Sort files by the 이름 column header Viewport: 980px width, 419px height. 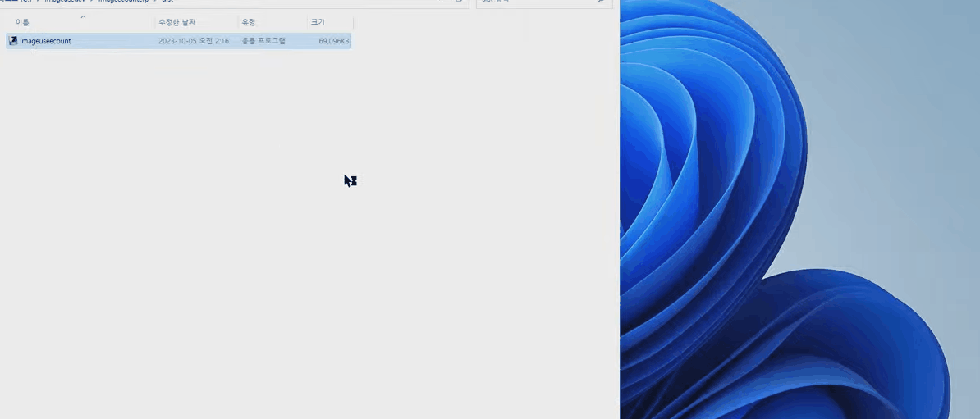click(22, 22)
